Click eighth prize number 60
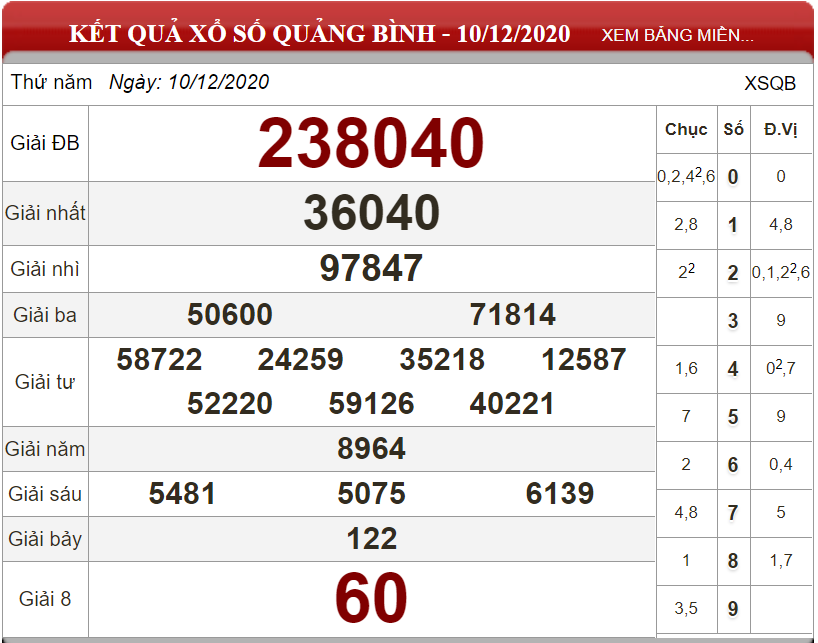Screen dimensions: 818x643 [371, 598]
